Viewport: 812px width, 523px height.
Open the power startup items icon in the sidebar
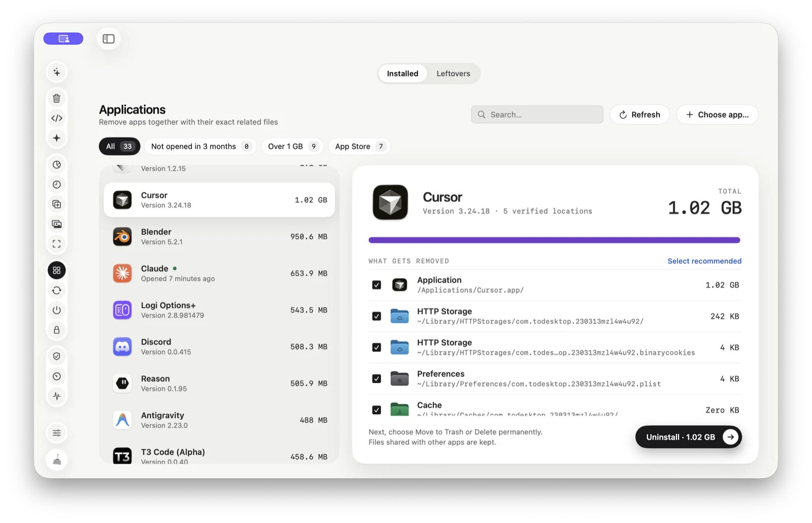click(x=57, y=310)
